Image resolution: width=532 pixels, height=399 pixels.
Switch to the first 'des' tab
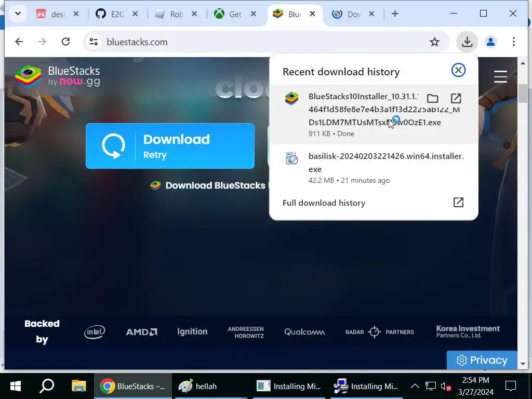[52, 14]
